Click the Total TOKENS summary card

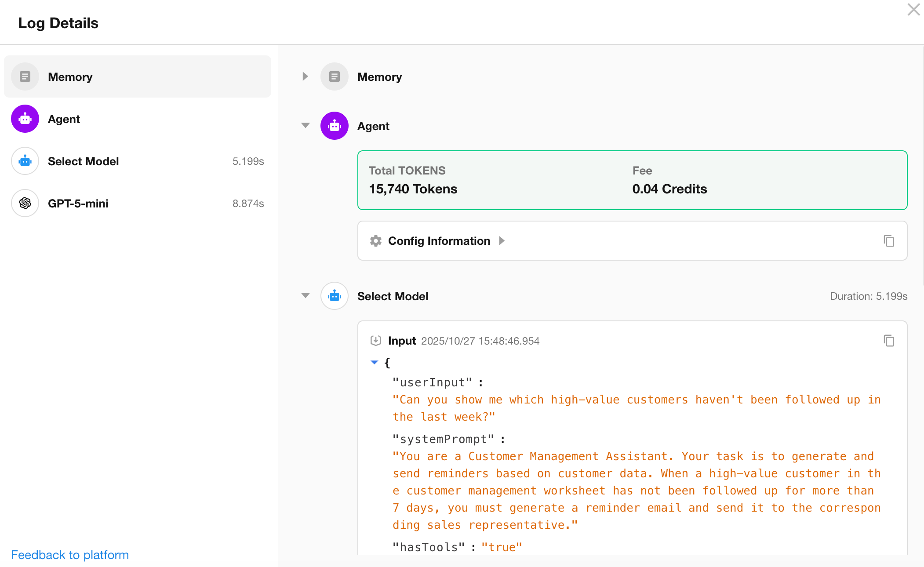[632, 180]
